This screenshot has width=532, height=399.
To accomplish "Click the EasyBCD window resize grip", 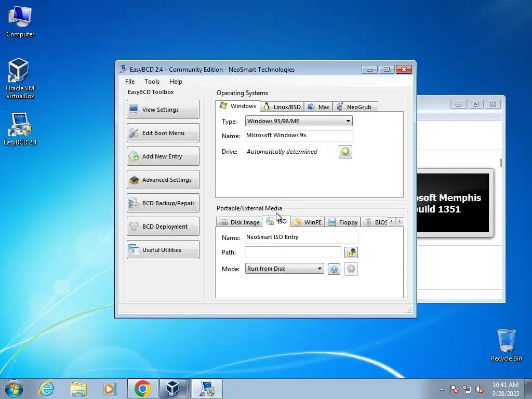I will (409, 310).
